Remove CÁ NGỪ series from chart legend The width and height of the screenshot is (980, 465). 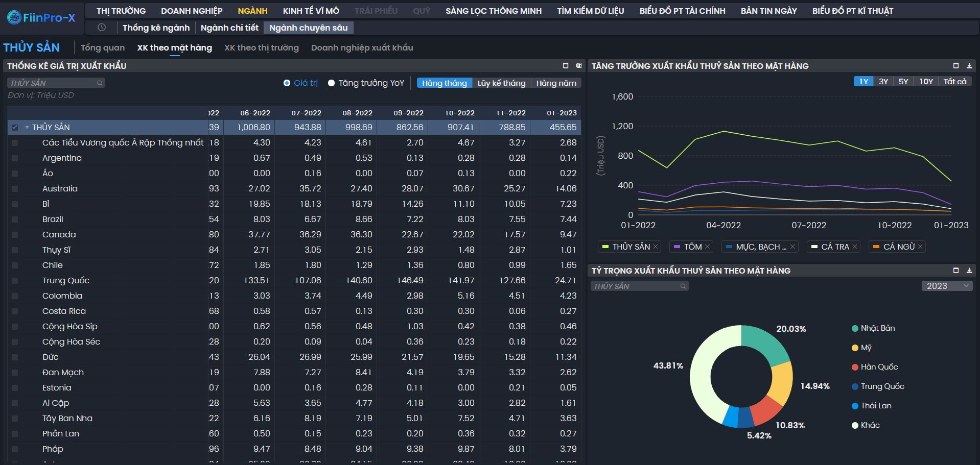(920, 247)
